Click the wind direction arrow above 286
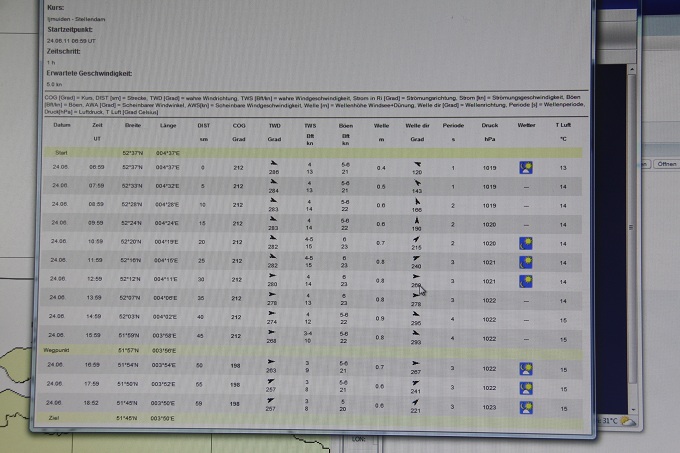 (x=274, y=162)
